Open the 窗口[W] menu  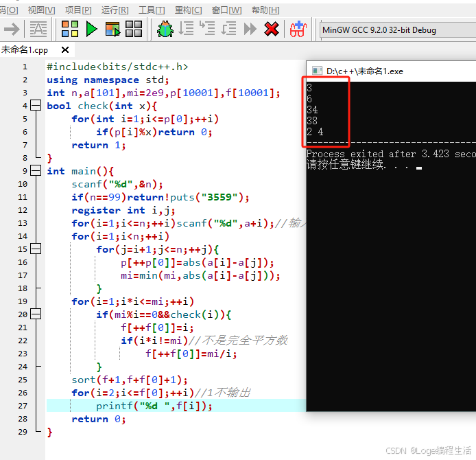pyautogui.click(x=226, y=10)
